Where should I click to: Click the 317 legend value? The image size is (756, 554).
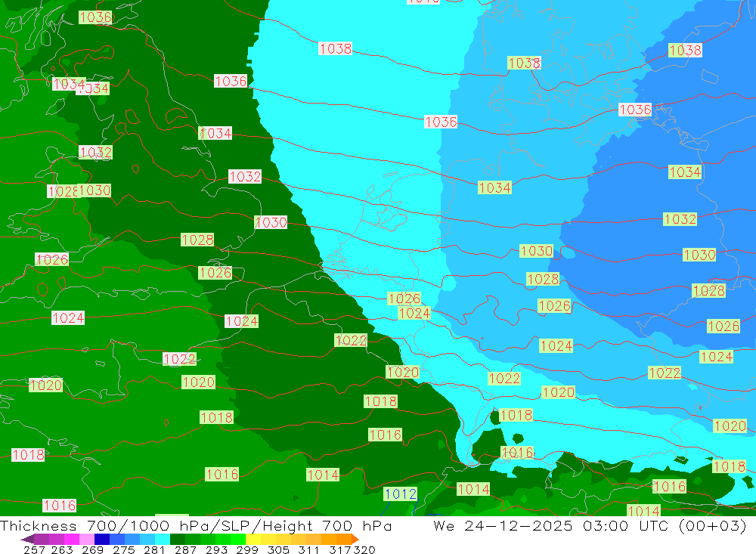click(x=340, y=549)
